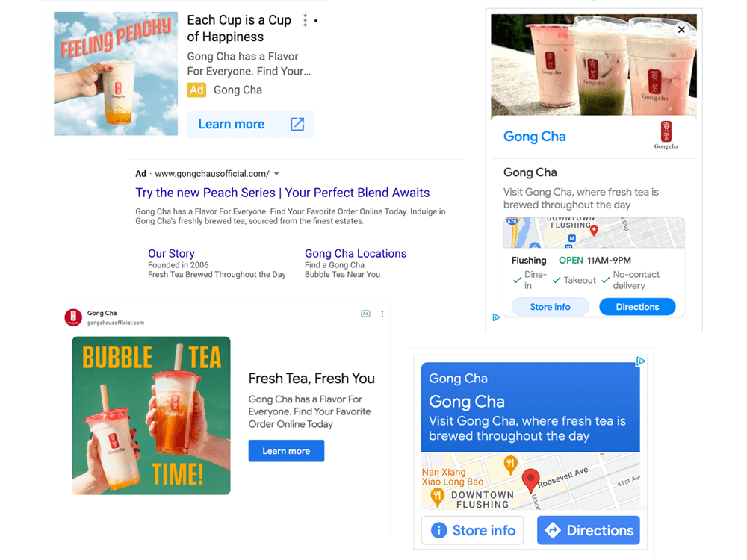747x560 pixels.
Task: Click Directions button with diamond arrow icon
Action: click(589, 530)
